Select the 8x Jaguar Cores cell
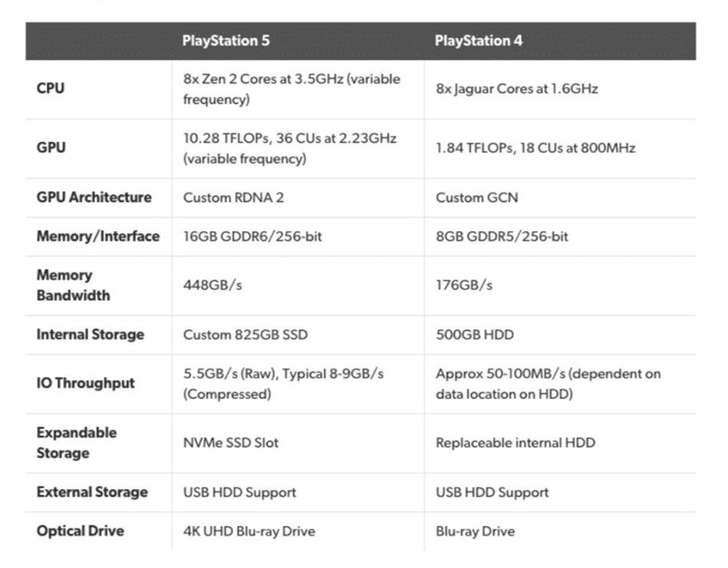Screen dimensions: 728x568 click(516, 89)
